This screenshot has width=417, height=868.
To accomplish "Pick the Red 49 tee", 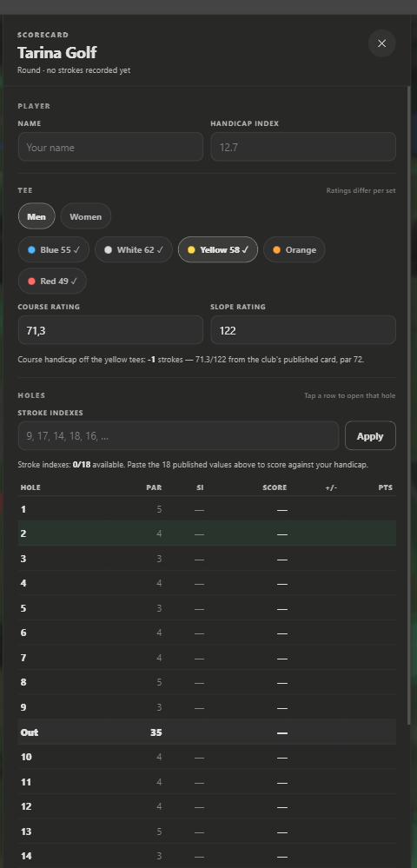I will coord(53,282).
